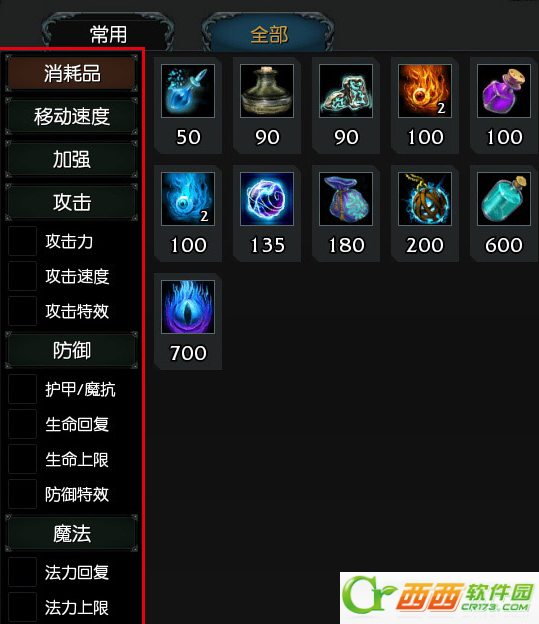Select the purple pouch item costing 180
This screenshot has width=539, height=624.
(x=346, y=199)
